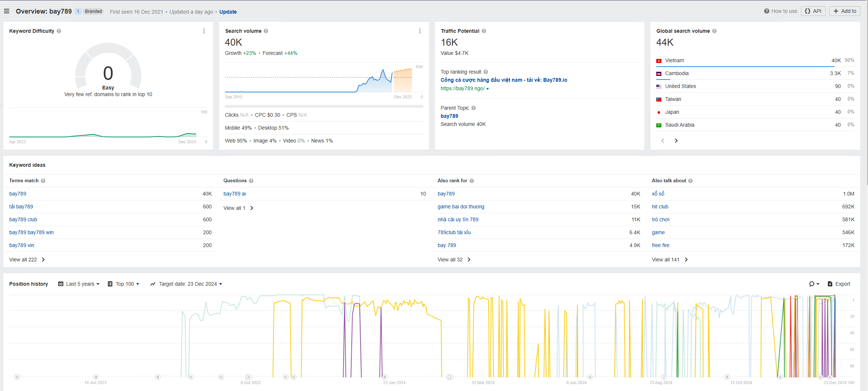The image size is (868, 391).
Task: Go to next countries page arrow
Action: pyautogui.click(x=676, y=141)
